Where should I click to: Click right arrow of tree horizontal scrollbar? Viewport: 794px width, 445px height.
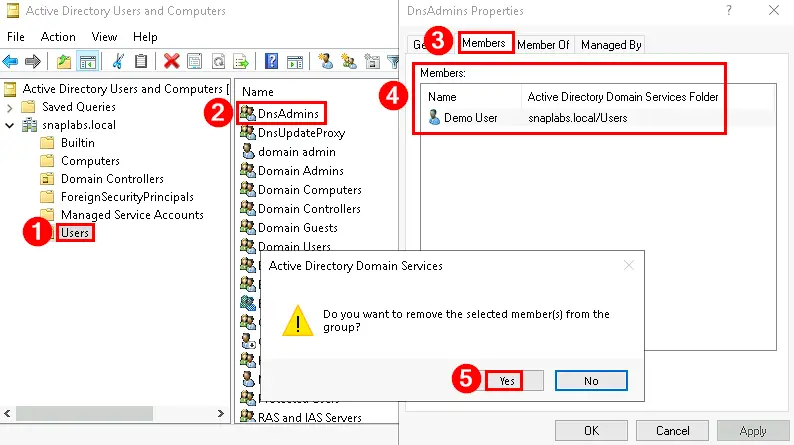coord(221,413)
